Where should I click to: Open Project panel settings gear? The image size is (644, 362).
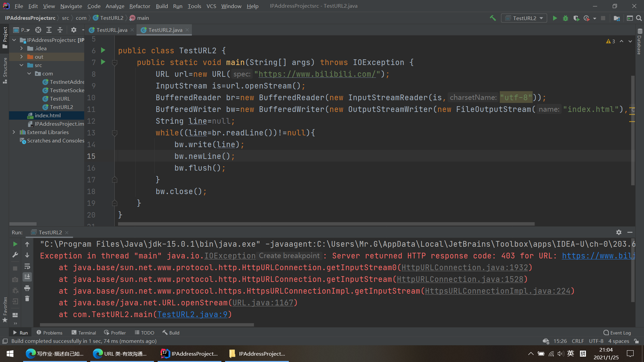click(74, 30)
